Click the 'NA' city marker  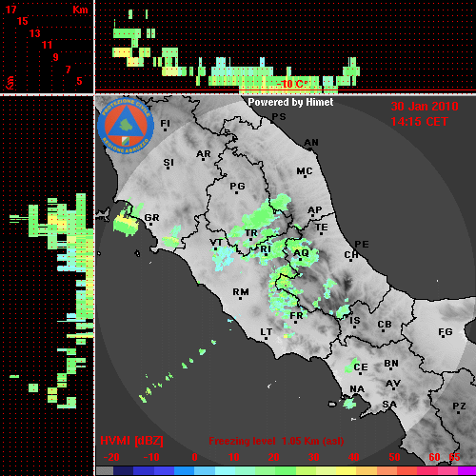(357, 389)
